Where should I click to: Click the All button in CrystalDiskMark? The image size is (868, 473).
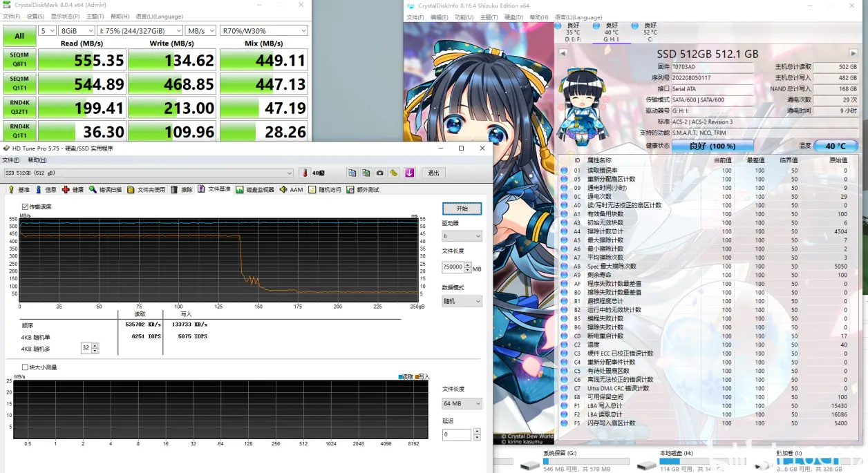click(x=19, y=36)
